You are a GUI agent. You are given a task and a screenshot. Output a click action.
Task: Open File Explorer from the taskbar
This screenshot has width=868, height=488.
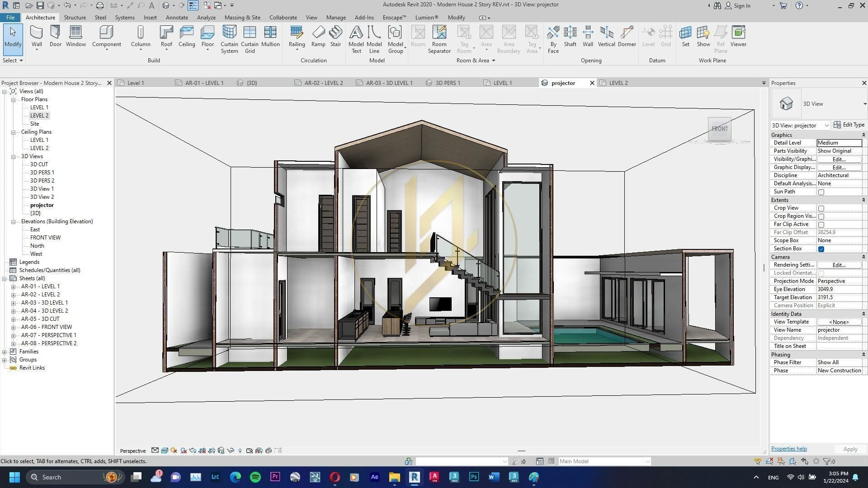tap(394, 477)
